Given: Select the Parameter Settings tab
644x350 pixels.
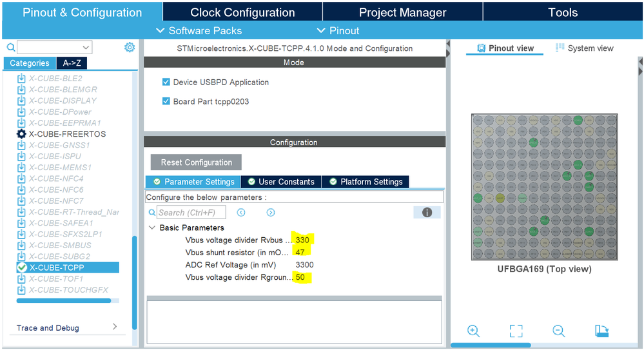Looking at the screenshot, I should (x=193, y=182).
